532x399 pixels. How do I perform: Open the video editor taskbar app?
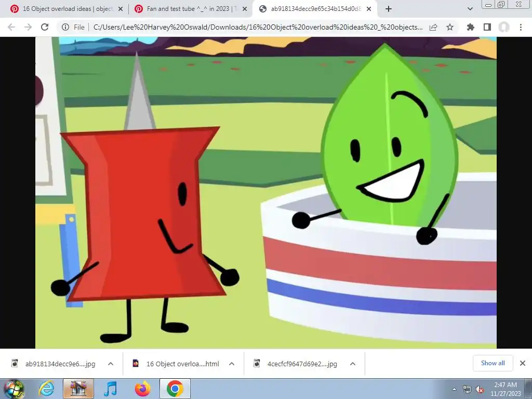point(78,389)
